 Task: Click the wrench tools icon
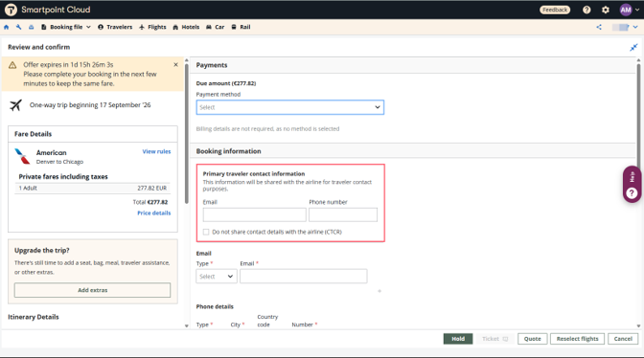pyautogui.click(x=18, y=27)
